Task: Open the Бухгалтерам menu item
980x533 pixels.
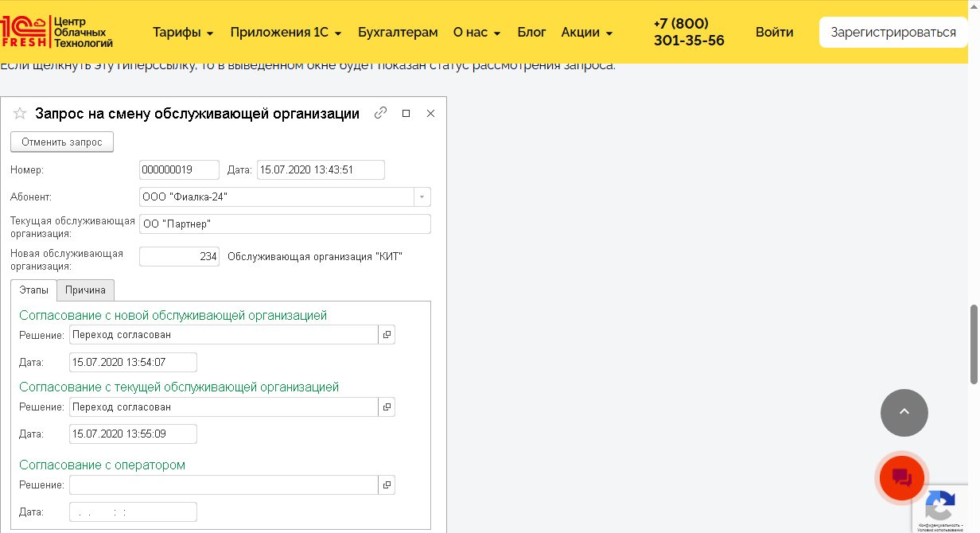Action: tap(398, 33)
